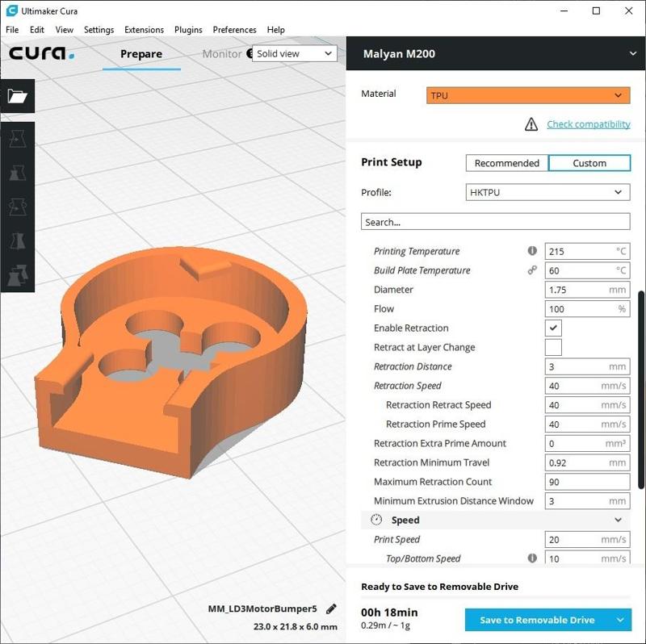The image size is (646, 644).
Task: Click the Retraction Prime Speed field
Action: click(x=587, y=424)
